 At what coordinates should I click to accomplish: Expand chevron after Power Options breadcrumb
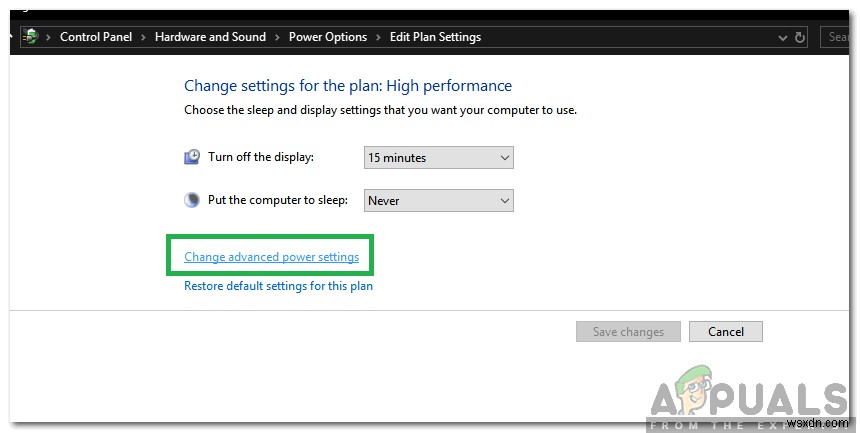coord(379,37)
